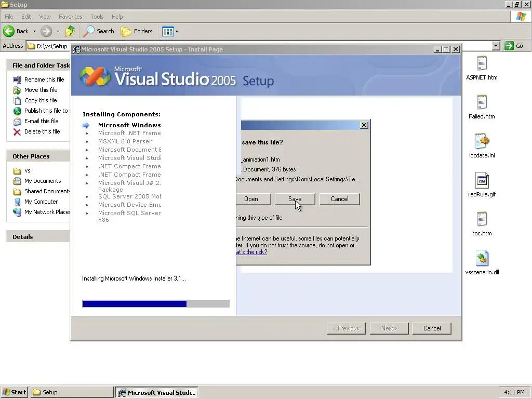Click Cancel in Visual Studio Setup
Image resolution: width=532 pixels, height=399 pixels.
click(x=432, y=328)
